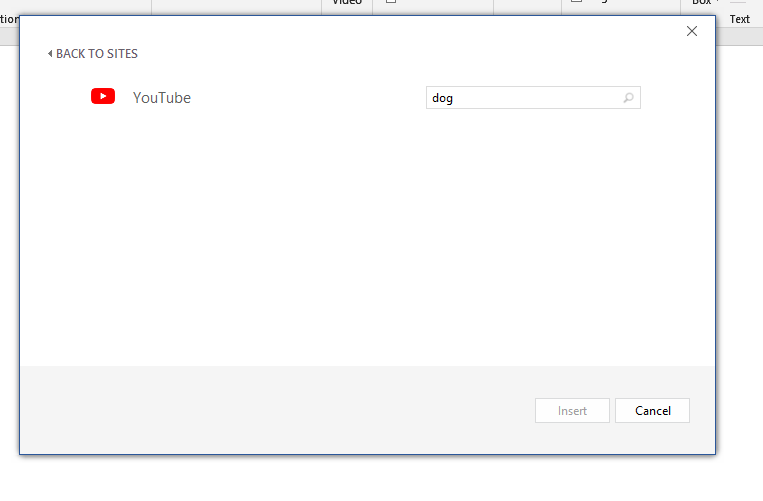Viewport: 763px width, 501px height.
Task: Click the YouTube logo icon
Action: click(x=103, y=96)
